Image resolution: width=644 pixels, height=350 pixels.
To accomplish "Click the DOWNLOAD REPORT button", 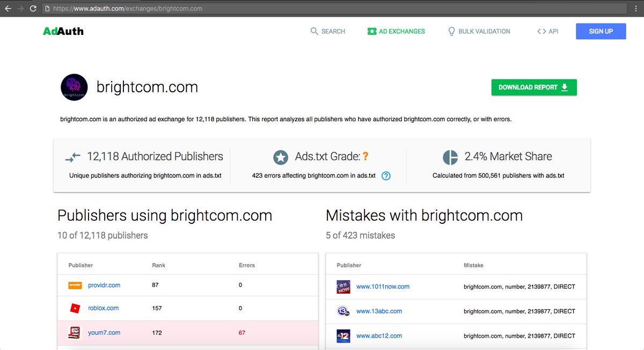I will pyautogui.click(x=533, y=87).
